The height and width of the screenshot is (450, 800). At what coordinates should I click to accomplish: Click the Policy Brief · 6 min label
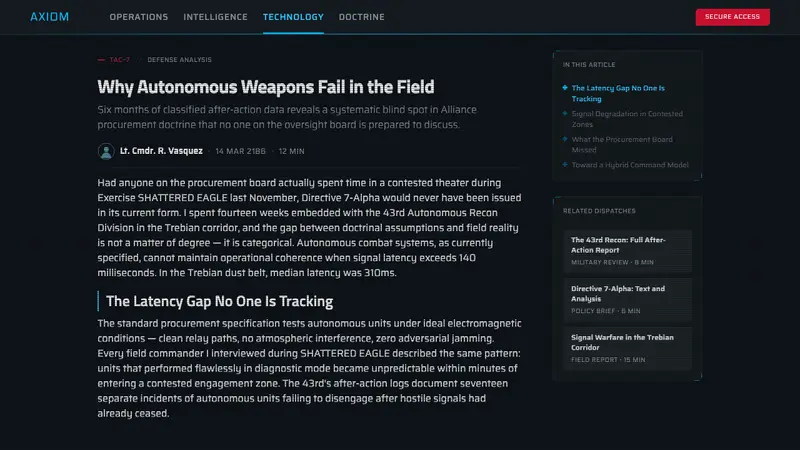606,311
